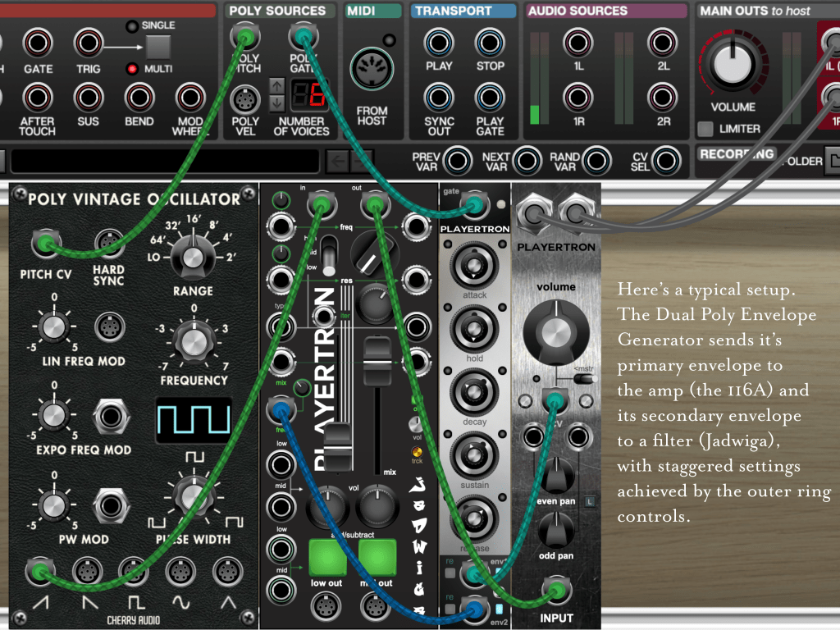Click the POLY SOURCES section header
The width and height of the screenshot is (840, 630).
click(279, 10)
